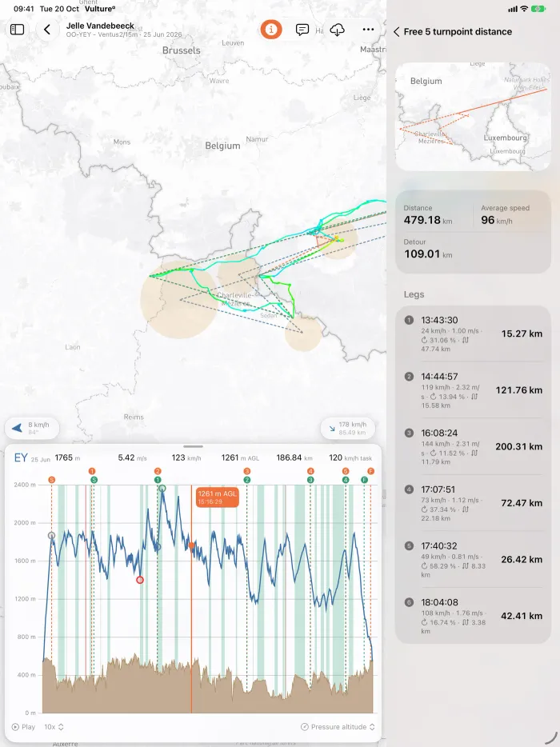Click the EY glider callsign label
This screenshot has height=747, width=560.
tap(21, 457)
